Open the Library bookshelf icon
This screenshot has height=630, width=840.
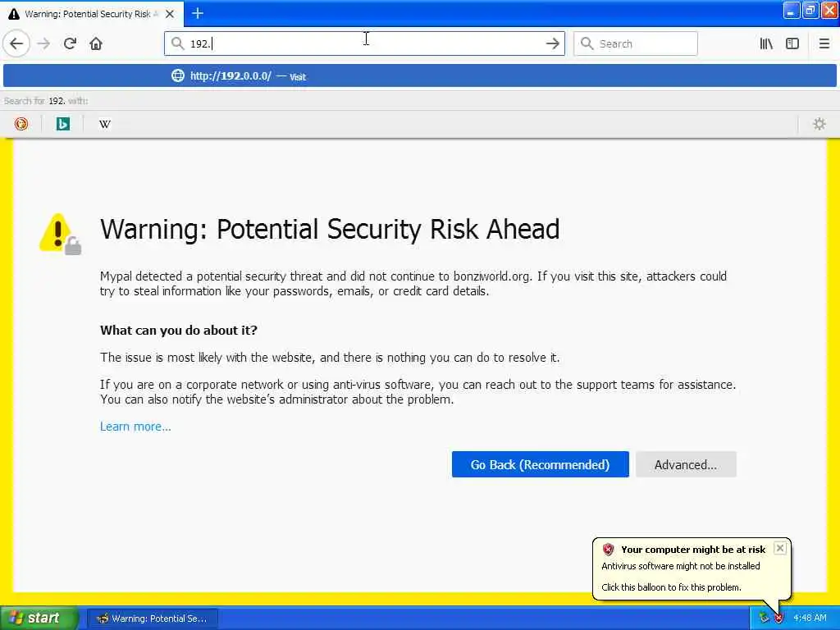pos(766,43)
